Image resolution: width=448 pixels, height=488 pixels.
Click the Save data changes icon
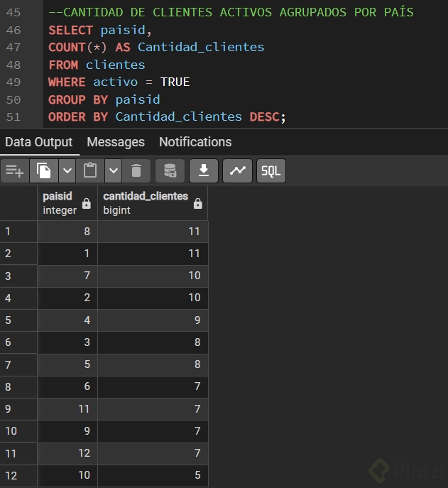click(170, 170)
